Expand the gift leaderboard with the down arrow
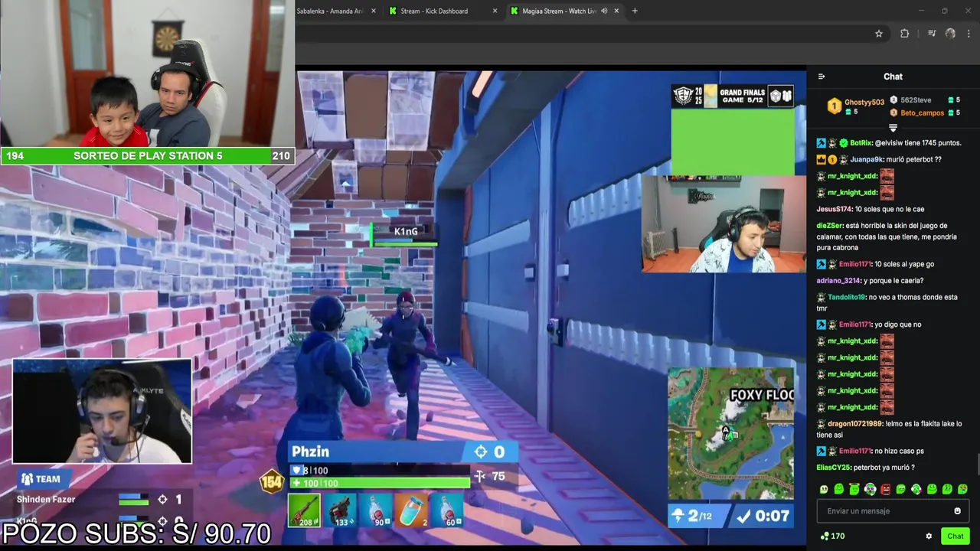The width and height of the screenshot is (980, 551). pos(893,128)
